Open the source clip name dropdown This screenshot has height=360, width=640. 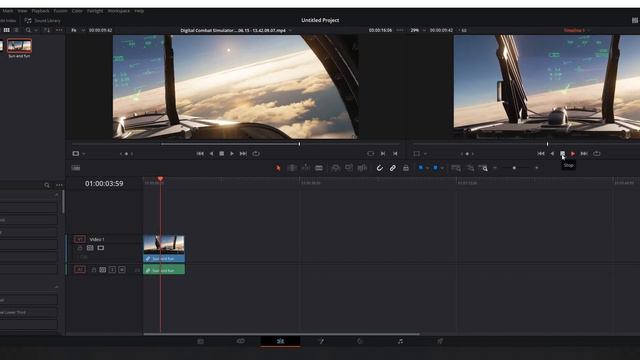[290, 30]
